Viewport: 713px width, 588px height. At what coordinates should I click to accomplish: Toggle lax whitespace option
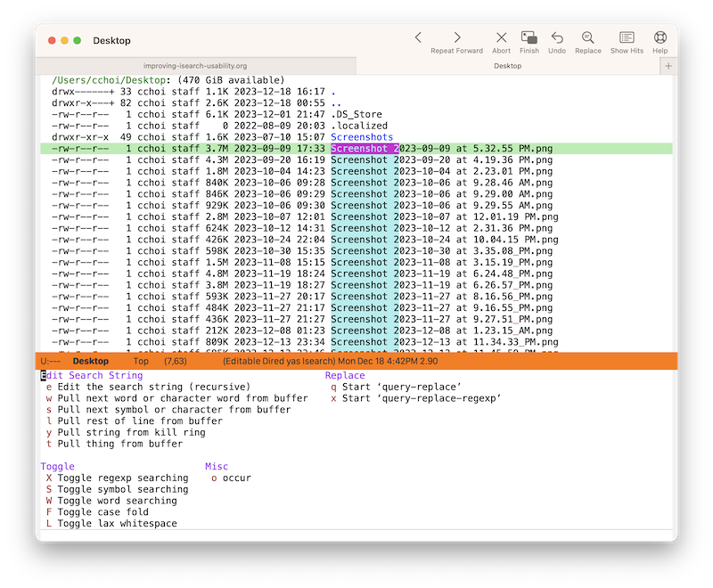coord(111,524)
